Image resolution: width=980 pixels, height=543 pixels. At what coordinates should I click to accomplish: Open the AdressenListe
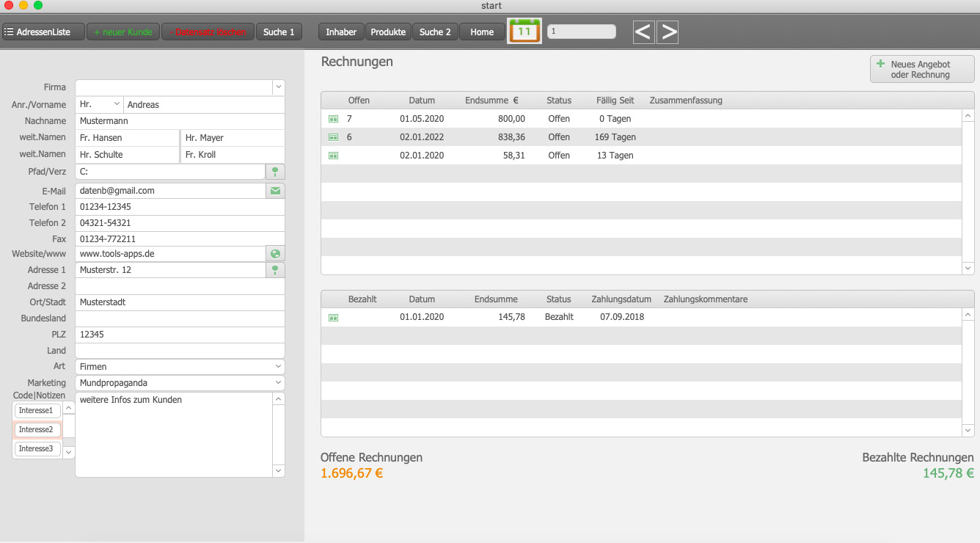pyautogui.click(x=43, y=32)
